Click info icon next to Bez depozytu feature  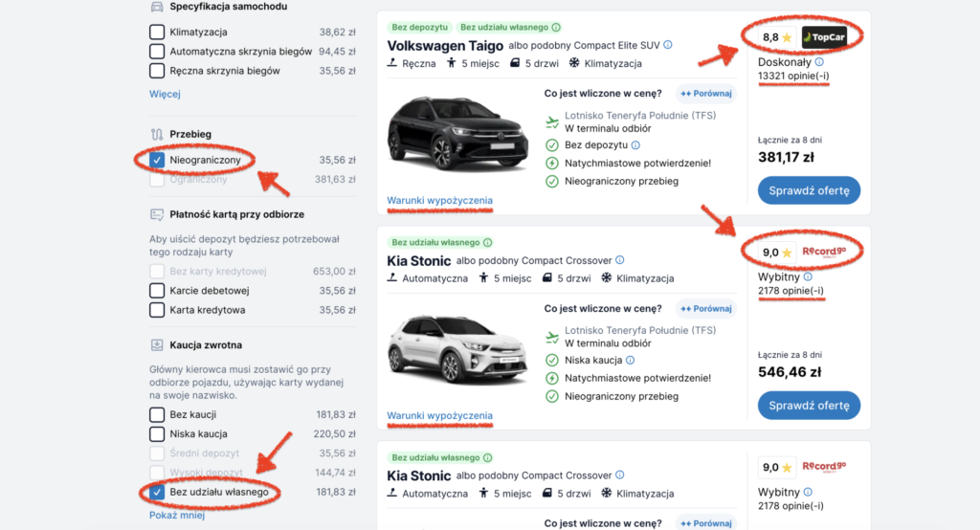[635, 145]
